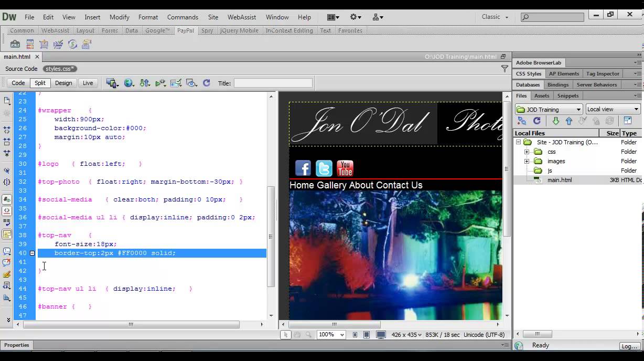Open the AP Elements tab
The width and height of the screenshot is (644, 361).
(x=564, y=73)
